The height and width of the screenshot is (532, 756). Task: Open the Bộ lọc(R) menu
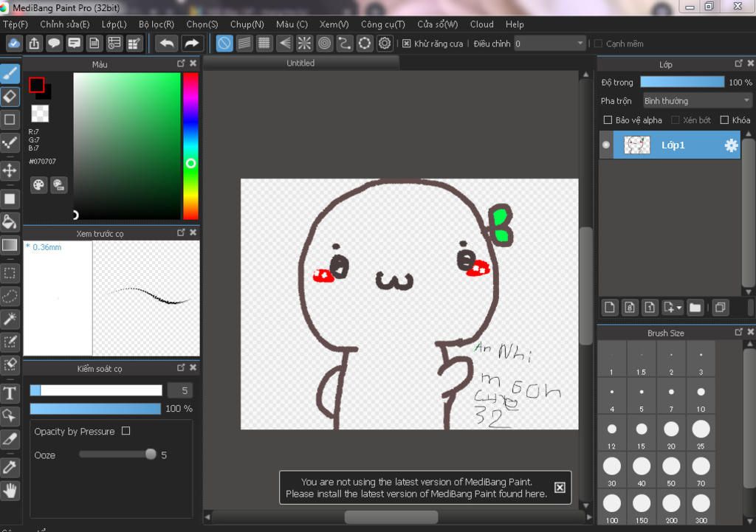point(157,24)
